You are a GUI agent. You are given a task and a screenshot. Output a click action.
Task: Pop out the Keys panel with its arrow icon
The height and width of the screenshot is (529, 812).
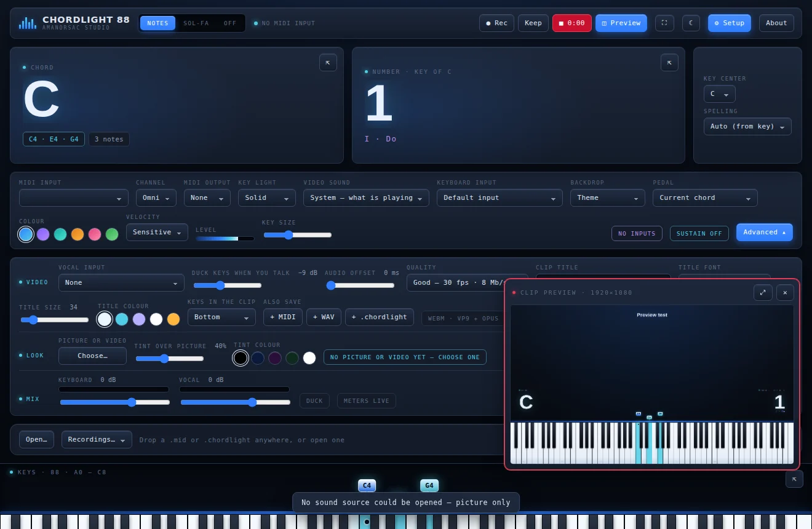[x=794, y=479]
